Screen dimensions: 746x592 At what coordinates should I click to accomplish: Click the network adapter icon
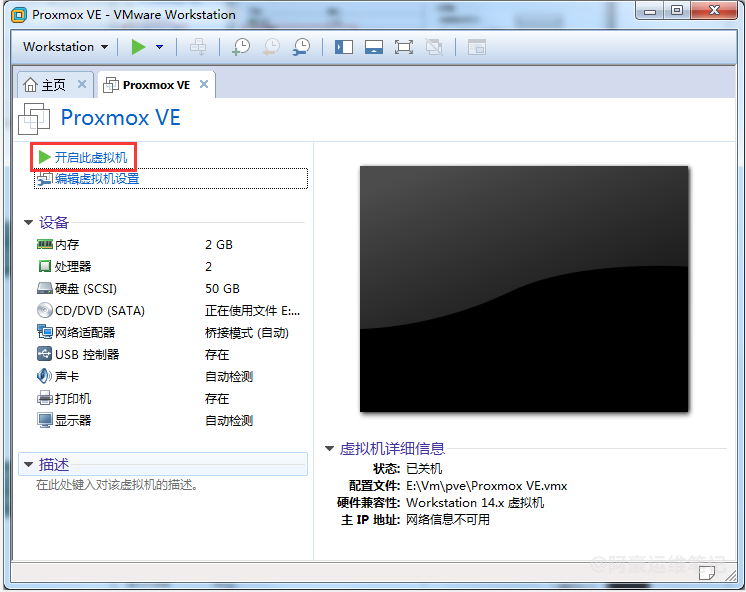coord(45,332)
